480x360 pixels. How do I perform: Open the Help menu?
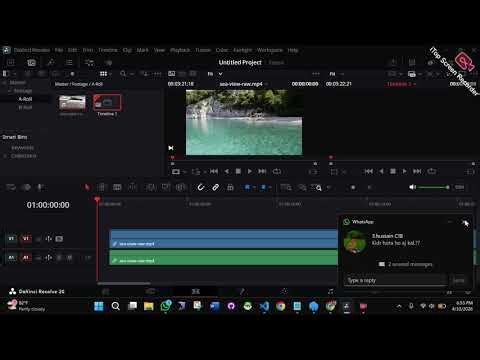[x=293, y=50]
